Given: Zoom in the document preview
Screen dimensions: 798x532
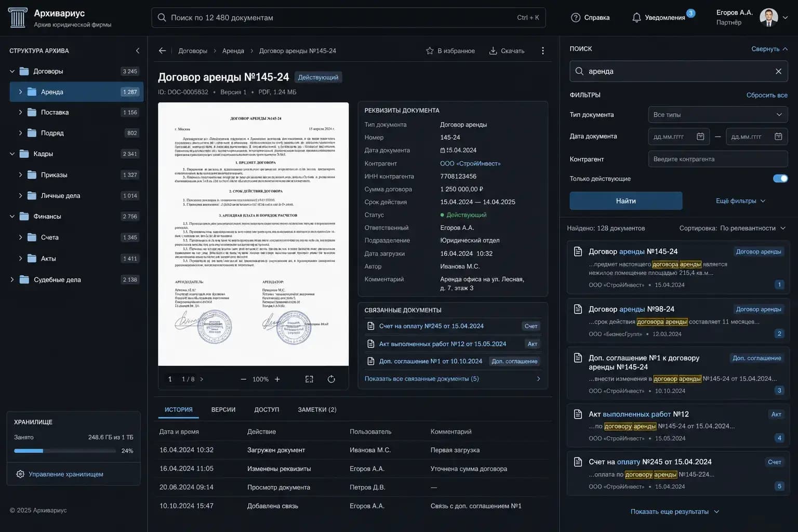Looking at the screenshot, I should point(277,379).
